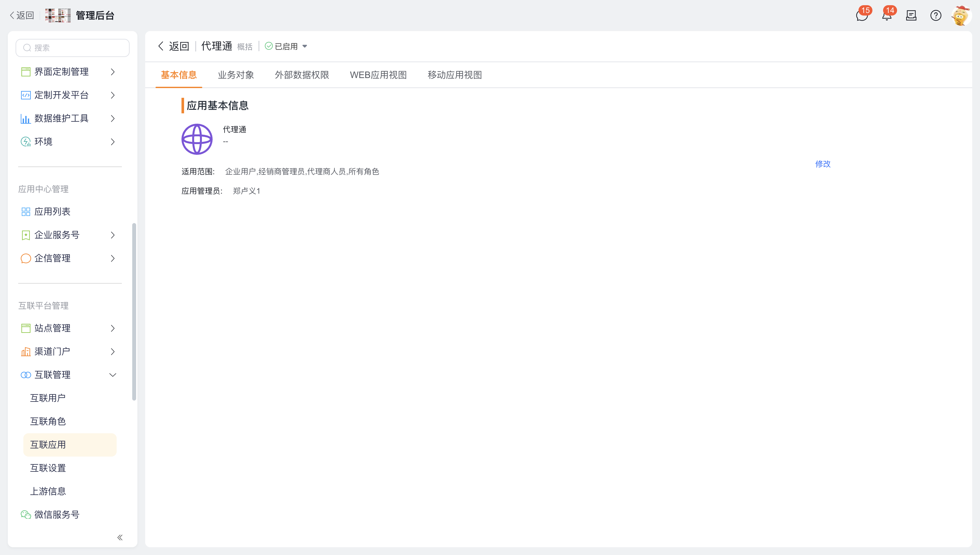The height and width of the screenshot is (555, 980).
Task: Open the help question mark icon
Action: [x=936, y=16]
